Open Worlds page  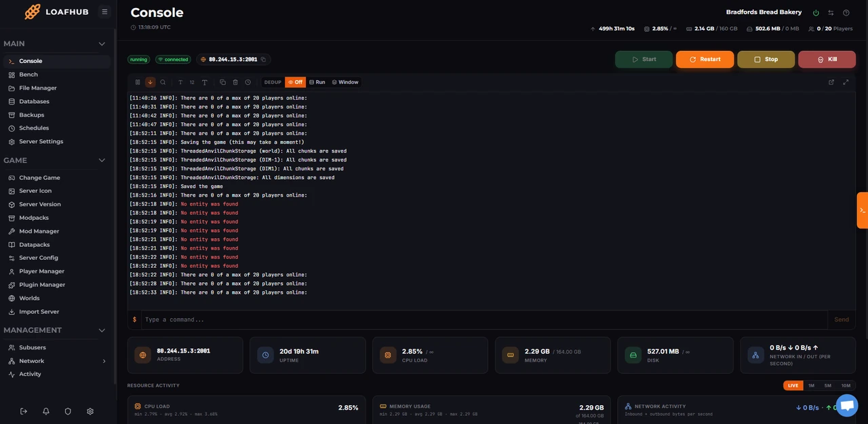pyautogui.click(x=57, y=298)
